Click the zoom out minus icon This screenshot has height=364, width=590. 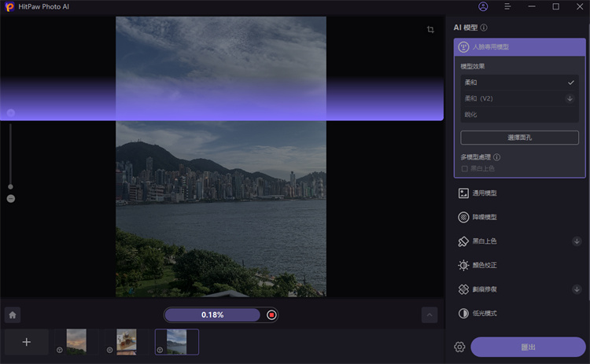[x=11, y=199]
